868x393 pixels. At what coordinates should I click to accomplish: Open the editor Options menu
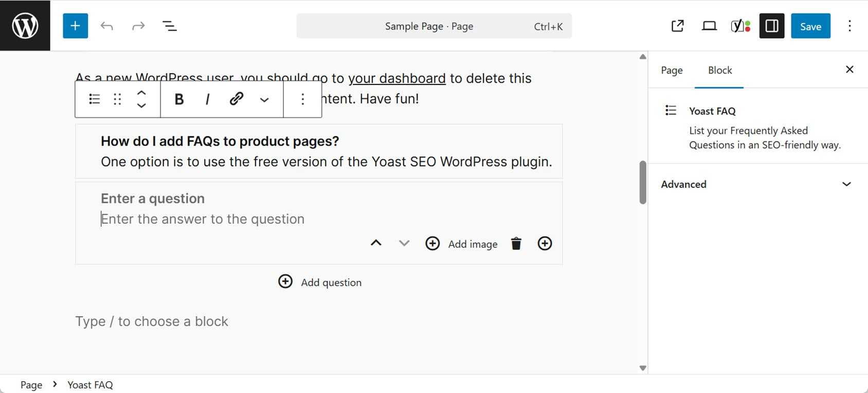tap(849, 26)
